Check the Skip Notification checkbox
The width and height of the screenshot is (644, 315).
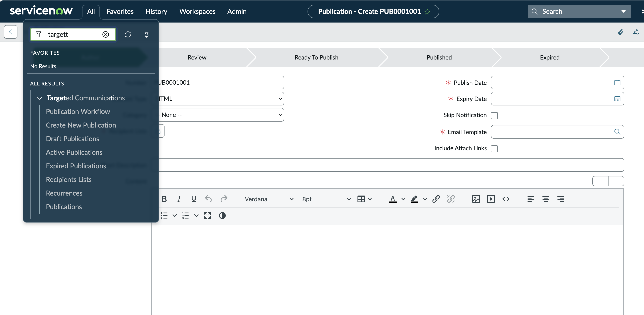coord(494,115)
